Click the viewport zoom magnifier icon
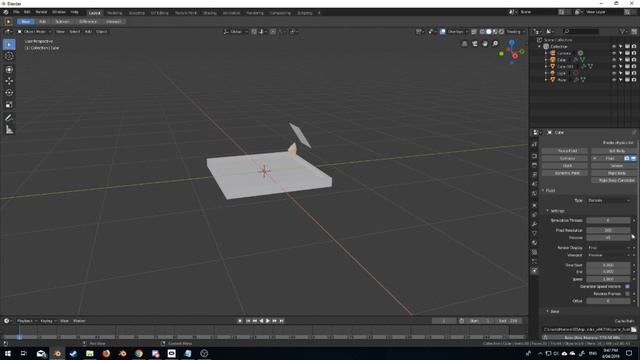 click(x=495, y=44)
